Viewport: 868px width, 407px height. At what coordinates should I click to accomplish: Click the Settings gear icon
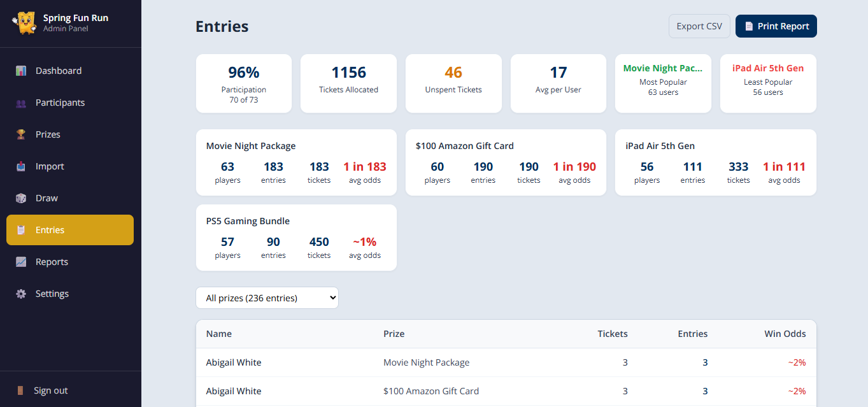[x=21, y=294]
